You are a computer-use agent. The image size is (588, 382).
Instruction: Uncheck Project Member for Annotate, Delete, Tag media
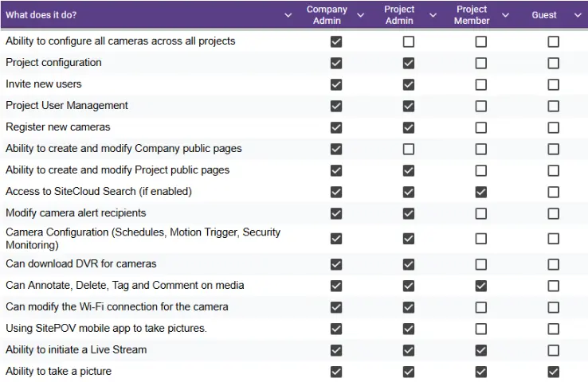pos(480,286)
